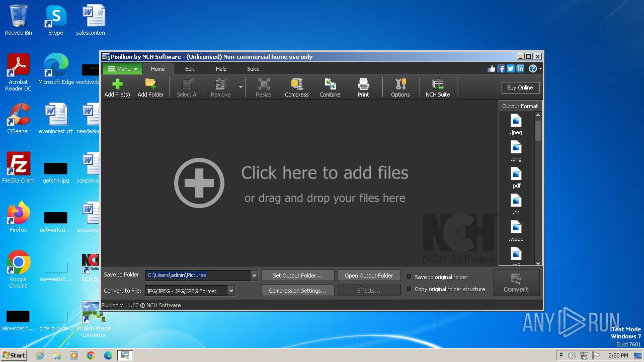
Task: Click the taskbar clock showing 2:50 PM
Action: point(618,355)
